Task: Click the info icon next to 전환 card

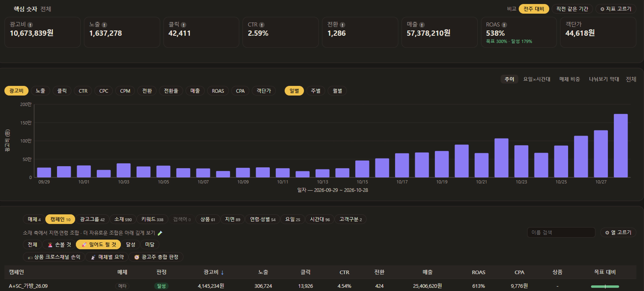Action: [x=342, y=25]
